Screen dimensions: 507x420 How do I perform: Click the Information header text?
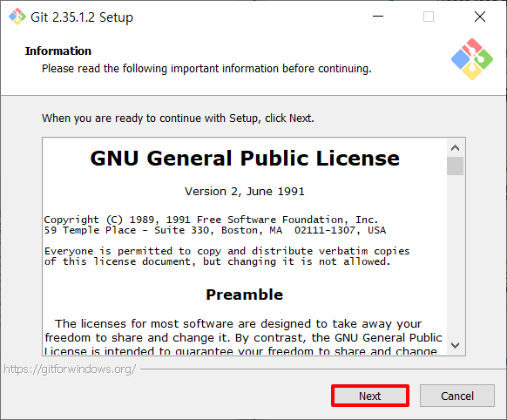tap(58, 51)
